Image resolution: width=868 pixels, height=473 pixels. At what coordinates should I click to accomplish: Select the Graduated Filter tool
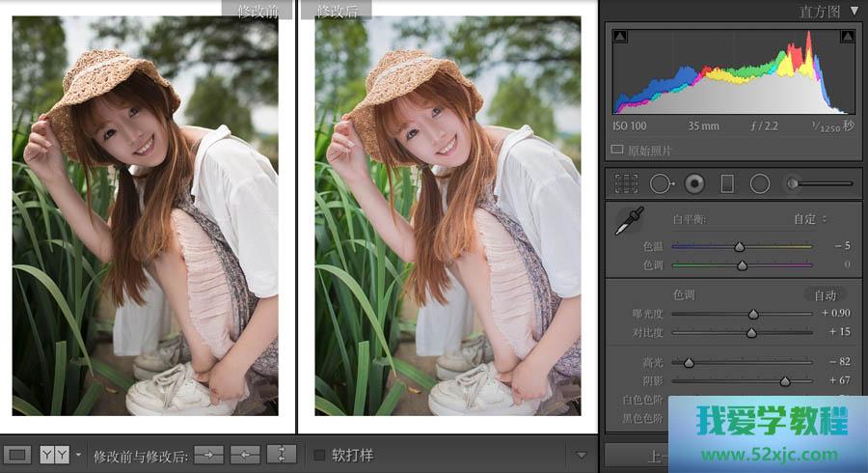pos(727,182)
